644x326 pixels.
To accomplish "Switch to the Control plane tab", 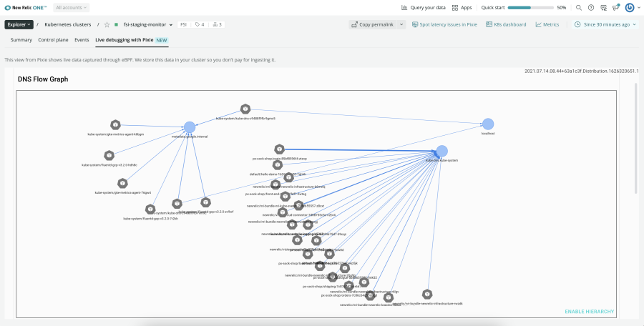I will tap(54, 40).
